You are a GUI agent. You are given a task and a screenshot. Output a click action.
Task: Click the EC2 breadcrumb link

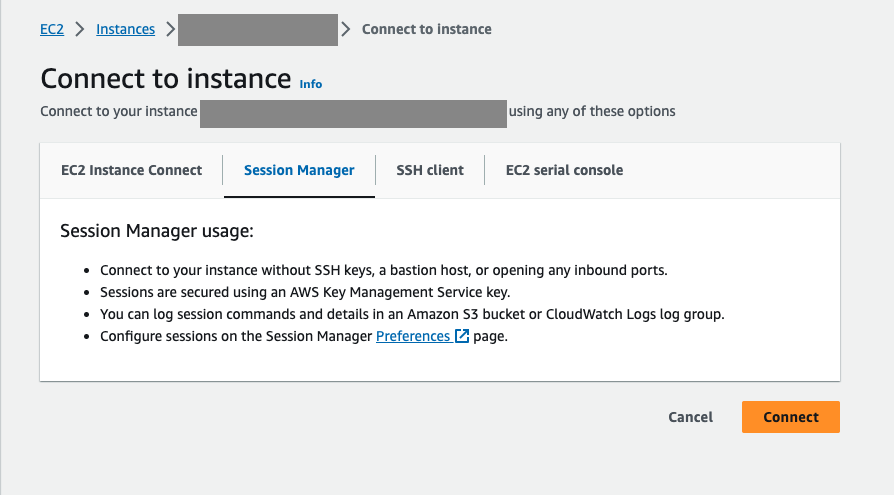tap(52, 29)
